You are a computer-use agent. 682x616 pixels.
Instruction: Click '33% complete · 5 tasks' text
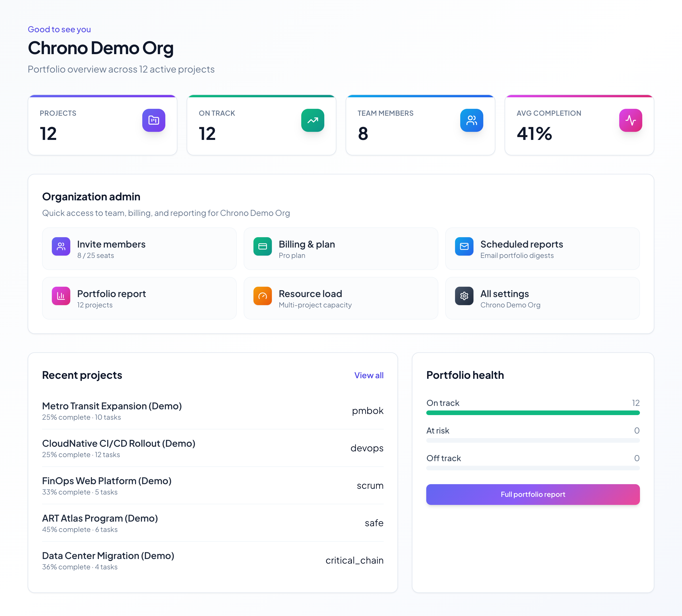click(80, 492)
